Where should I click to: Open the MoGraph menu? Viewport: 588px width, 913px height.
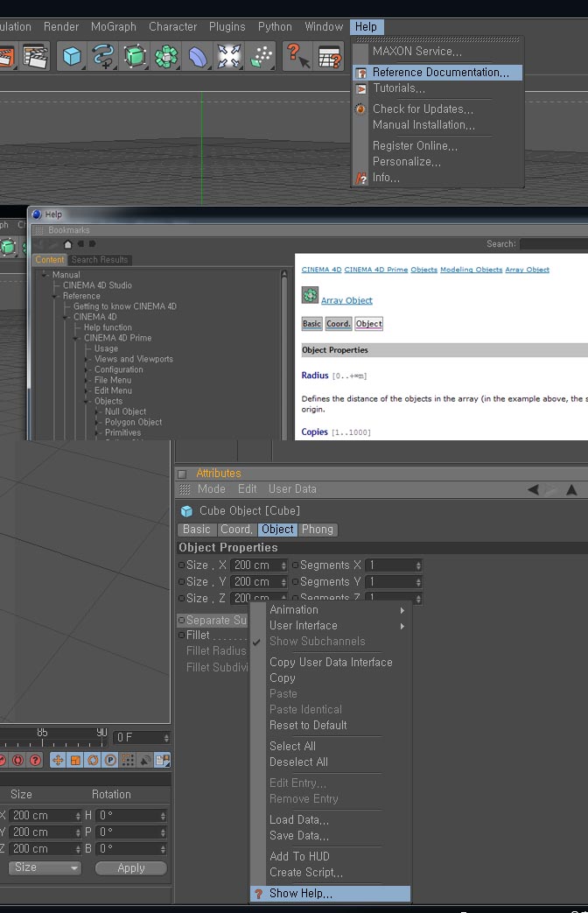(x=114, y=27)
